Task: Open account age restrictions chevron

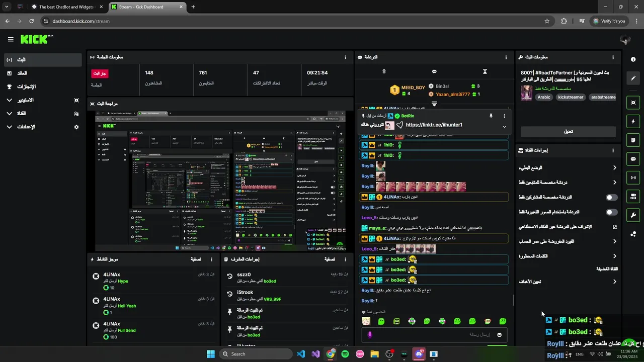Action: click(x=614, y=242)
